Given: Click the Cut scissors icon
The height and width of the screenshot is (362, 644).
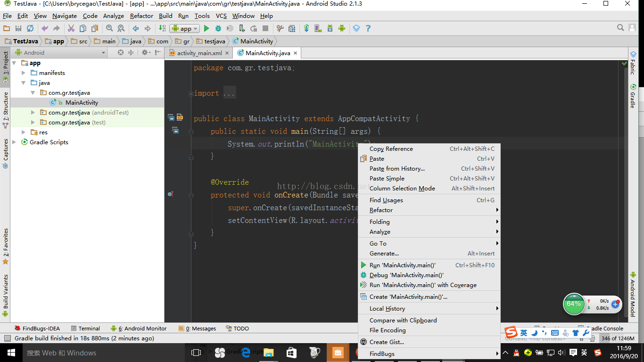Looking at the screenshot, I should click(71, 28).
